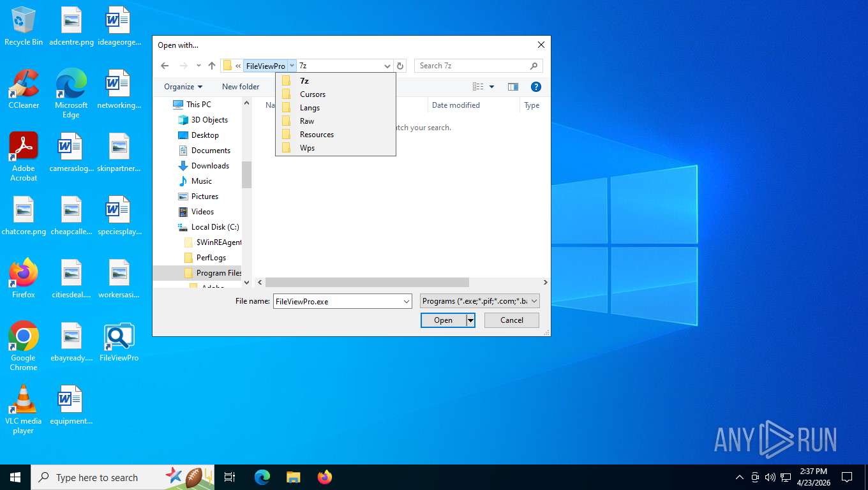
Task: Open the dialog Help button
Action: [x=536, y=87]
